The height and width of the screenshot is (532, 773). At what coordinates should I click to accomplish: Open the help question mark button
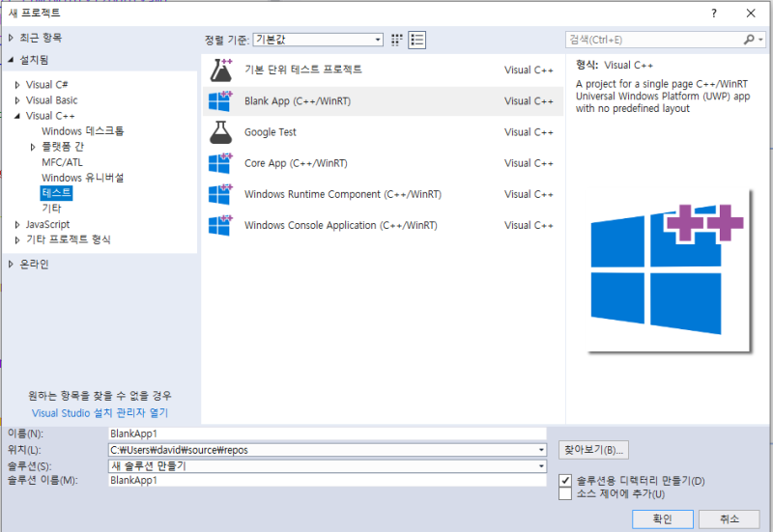click(713, 14)
